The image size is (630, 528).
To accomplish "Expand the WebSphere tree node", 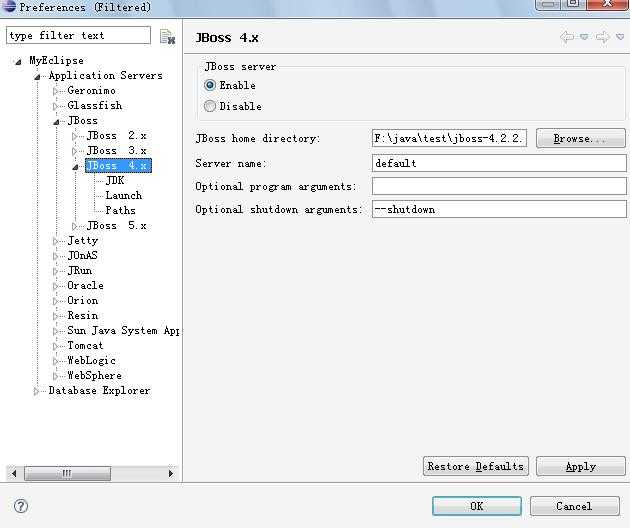I will pyautogui.click(x=56, y=376).
